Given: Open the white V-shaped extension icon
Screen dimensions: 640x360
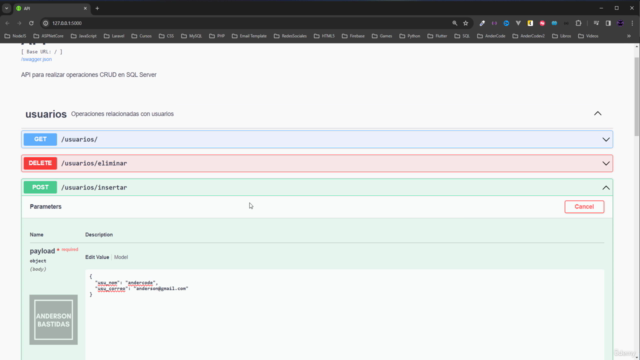Looking at the screenshot, I should [x=518, y=23].
